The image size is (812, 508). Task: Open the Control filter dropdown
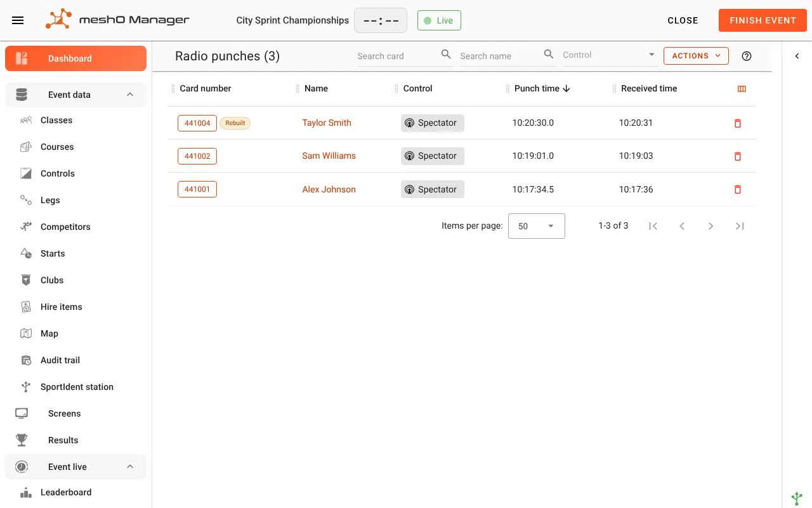point(610,55)
